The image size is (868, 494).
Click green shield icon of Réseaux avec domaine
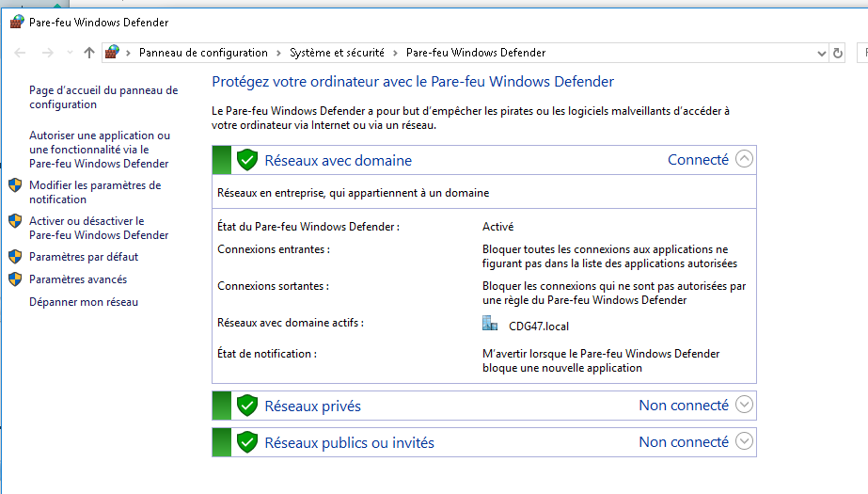(247, 160)
